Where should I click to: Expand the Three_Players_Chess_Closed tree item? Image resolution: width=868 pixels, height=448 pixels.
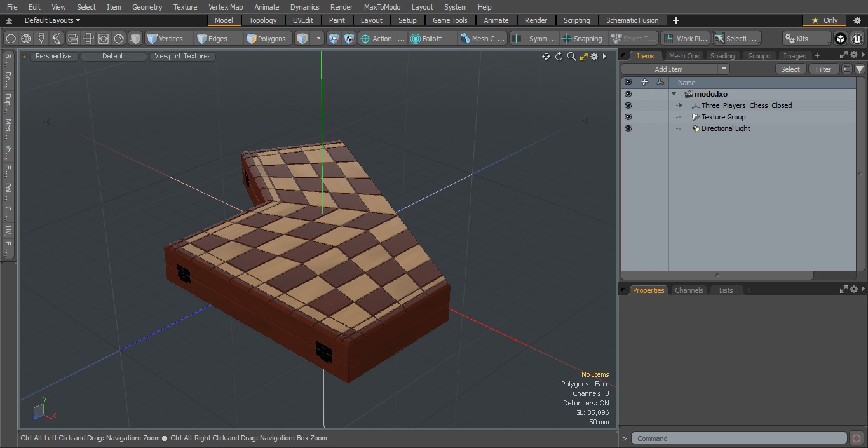click(681, 105)
